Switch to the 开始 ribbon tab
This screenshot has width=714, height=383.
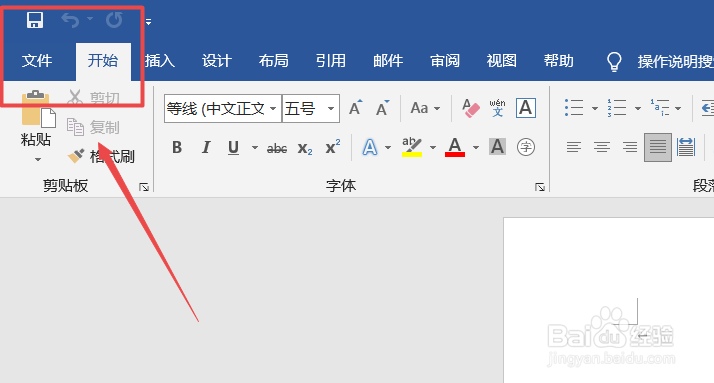click(103, 61)
